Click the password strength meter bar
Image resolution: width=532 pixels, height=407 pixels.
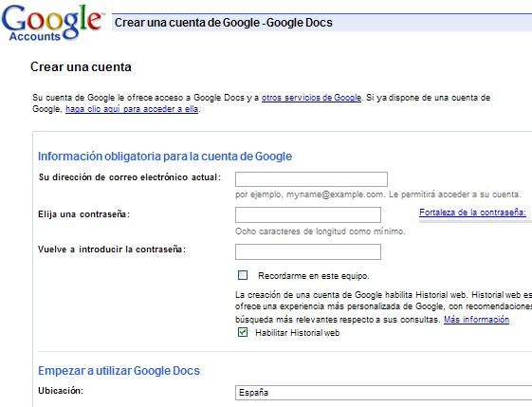click(x=475, y=221)
